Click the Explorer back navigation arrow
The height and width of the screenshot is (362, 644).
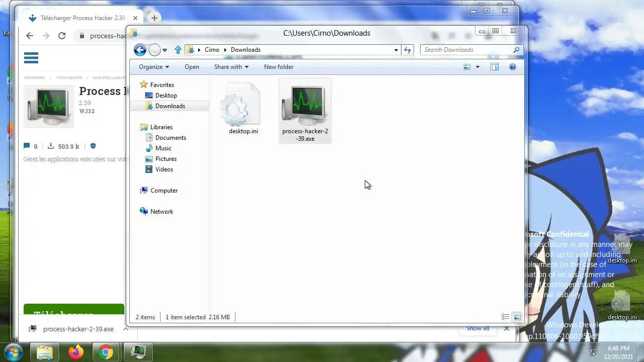(x=140, y=50)
